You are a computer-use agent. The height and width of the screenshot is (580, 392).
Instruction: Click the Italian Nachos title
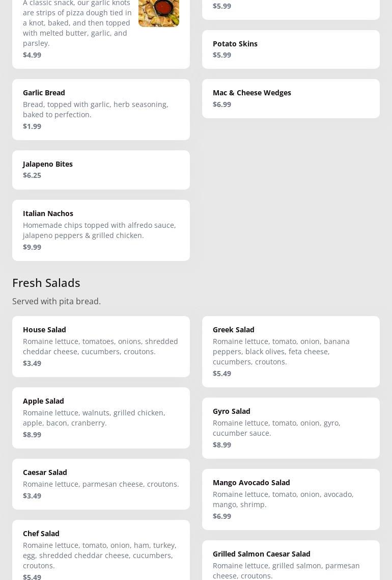tap(48, 214)
